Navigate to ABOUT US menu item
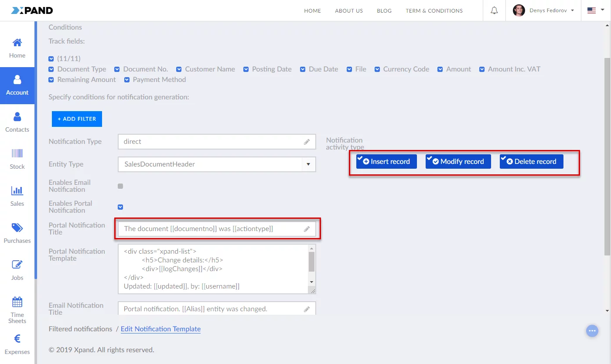 [x=348, y=11]
